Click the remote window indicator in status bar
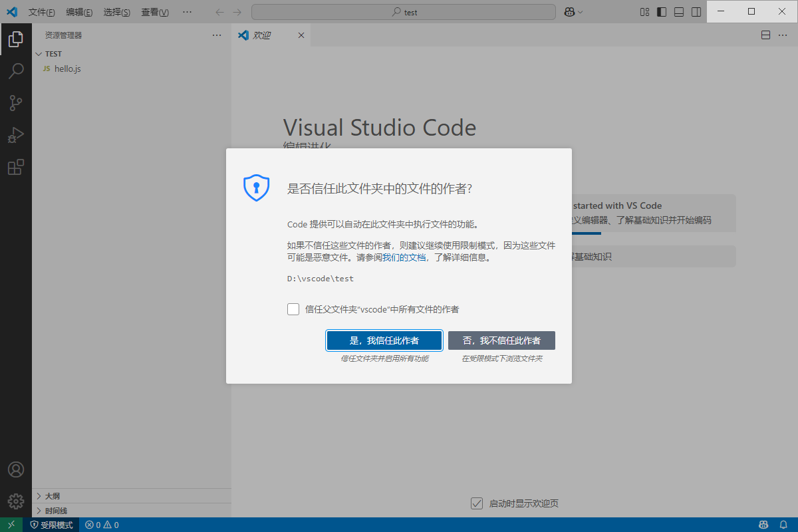Viewport: 798px width, 532px height. pos(11,525)
